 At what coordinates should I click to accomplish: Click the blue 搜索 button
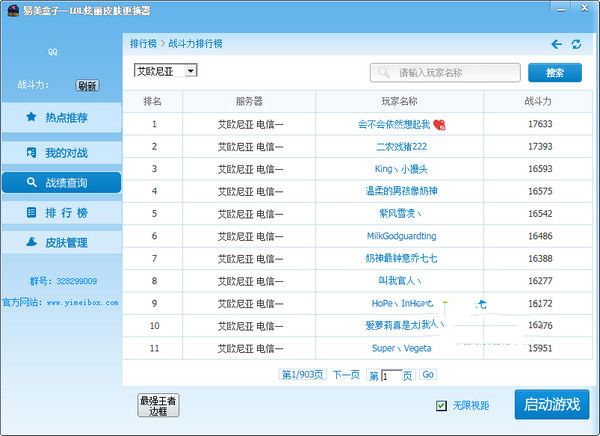555,72
